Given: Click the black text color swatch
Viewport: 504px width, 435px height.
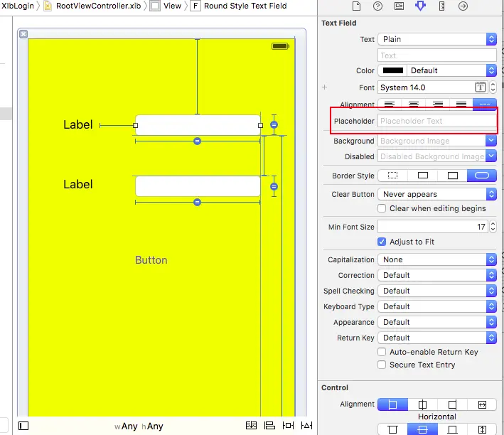Looking at the screenshot, I should pyautogui.click(x=393, y=70).
